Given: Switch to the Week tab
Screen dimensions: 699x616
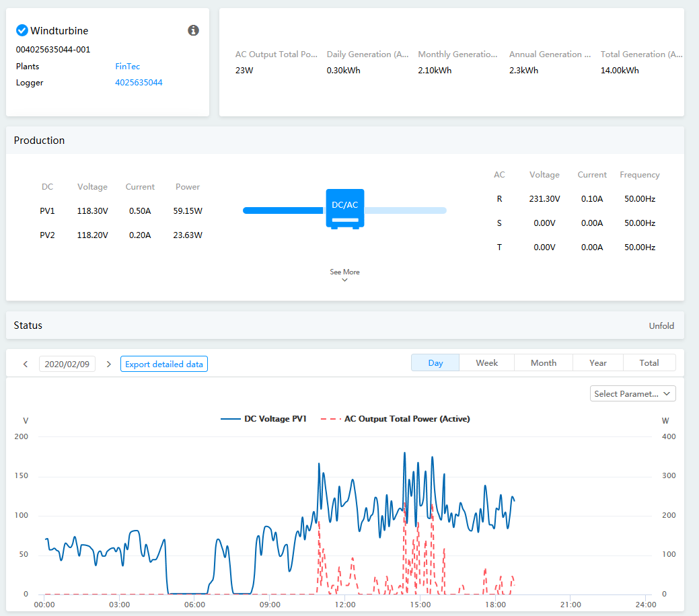Looking at the screenshot, I should click(486, 363).
